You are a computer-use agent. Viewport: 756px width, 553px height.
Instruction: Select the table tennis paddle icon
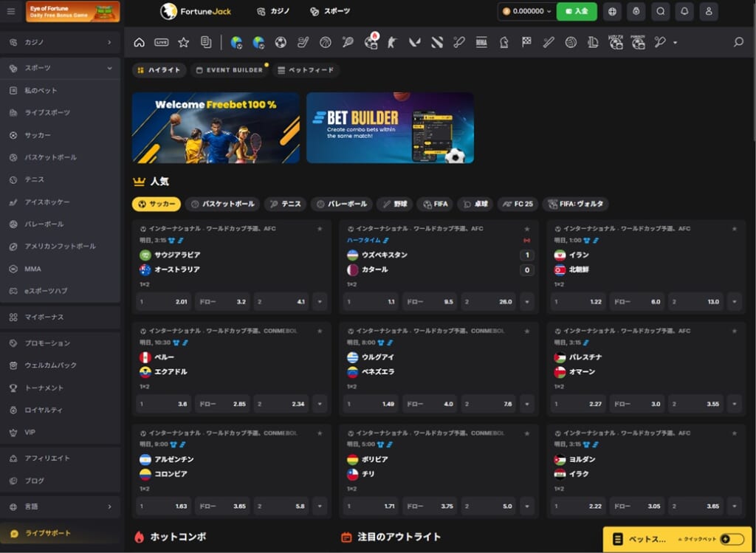point(660,42)
